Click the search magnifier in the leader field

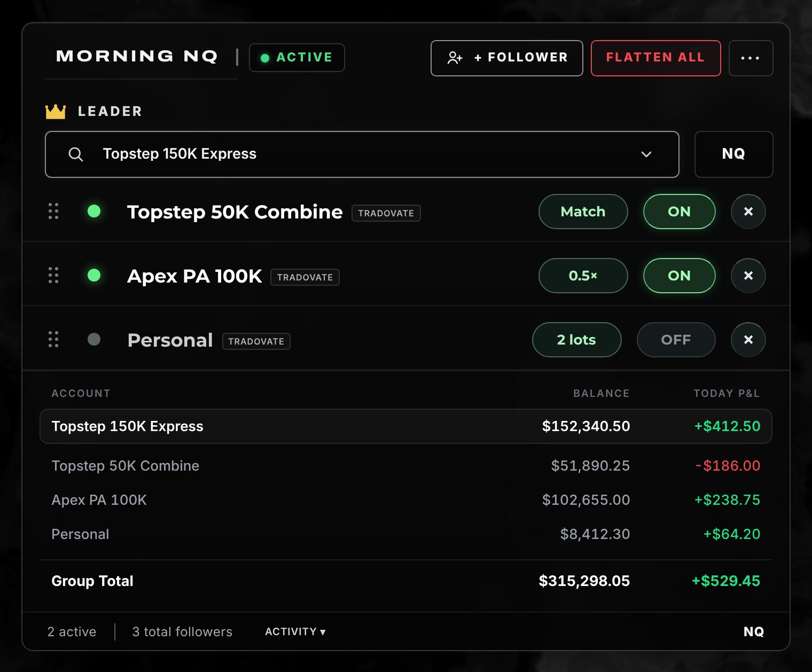click(76, 154)
